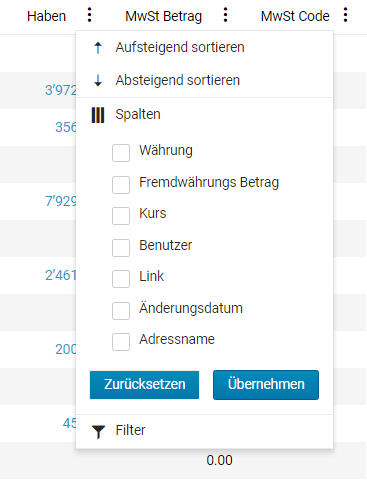Click the Übernehmen button

click(266, 385)
